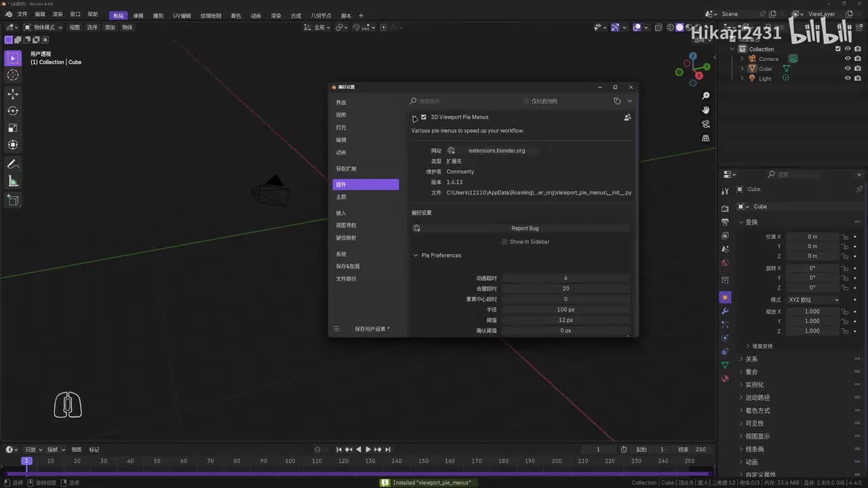This screenshot has height=488, width=868.
Task: Open the Scene properties tab
Action: coord(725,249)
